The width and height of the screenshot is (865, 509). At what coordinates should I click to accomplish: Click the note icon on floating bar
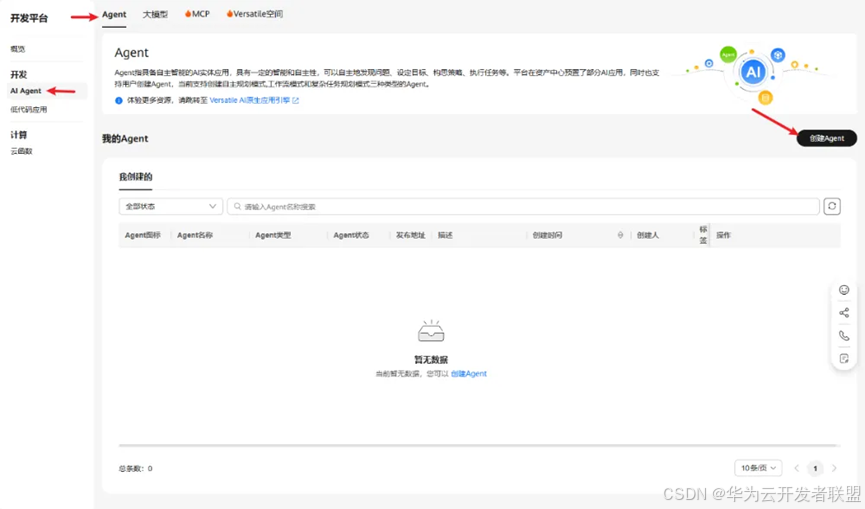click(844, 358)
